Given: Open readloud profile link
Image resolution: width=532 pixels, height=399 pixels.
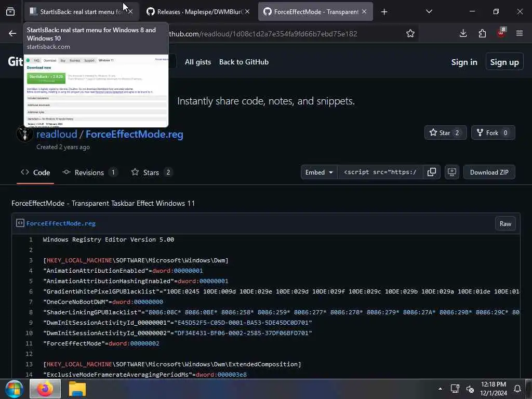Looking at the screenshot, I should tap(57, 135).
